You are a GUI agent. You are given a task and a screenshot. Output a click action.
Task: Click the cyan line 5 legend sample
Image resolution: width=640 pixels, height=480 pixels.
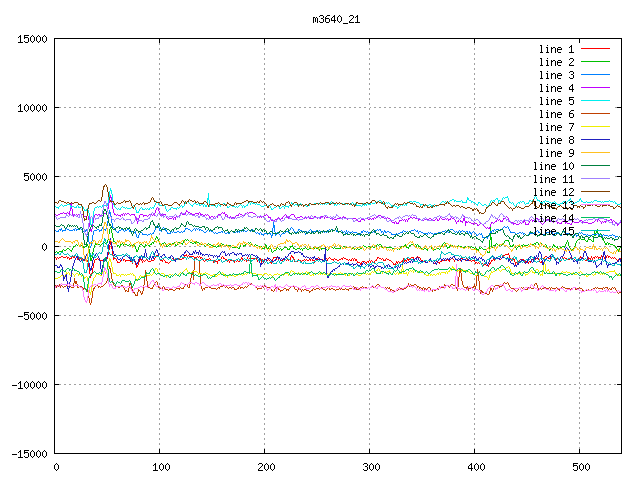tap(595, 101)
